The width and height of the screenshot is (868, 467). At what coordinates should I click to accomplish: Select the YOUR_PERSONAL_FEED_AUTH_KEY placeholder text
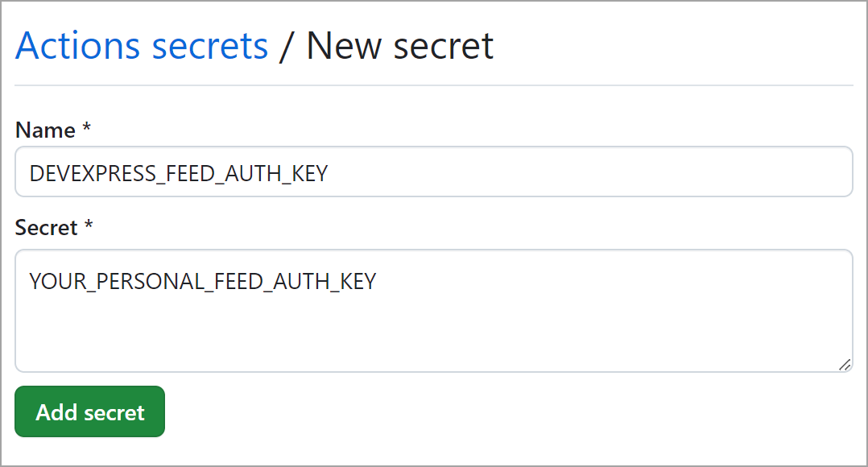202,281
